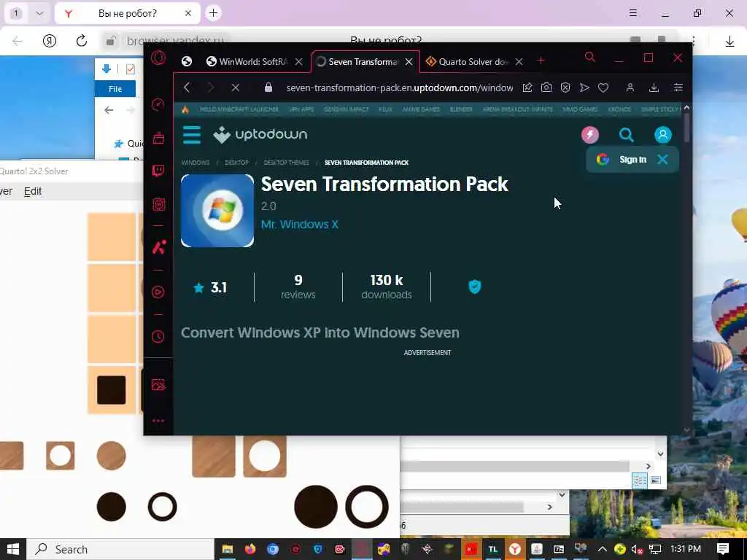Open the Uptodown hamburger menu
This screenshot has width=747, height=560.
click(x=192, y=135)
